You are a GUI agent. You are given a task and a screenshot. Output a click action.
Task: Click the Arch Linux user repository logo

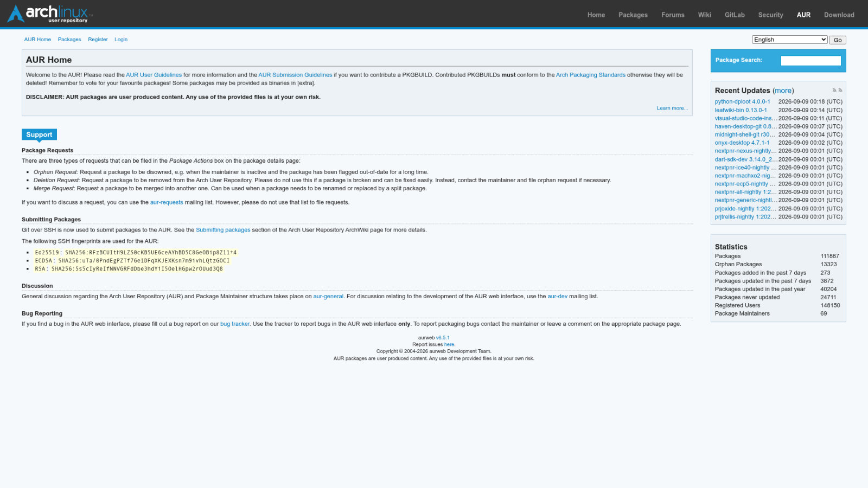pos(50,14)
